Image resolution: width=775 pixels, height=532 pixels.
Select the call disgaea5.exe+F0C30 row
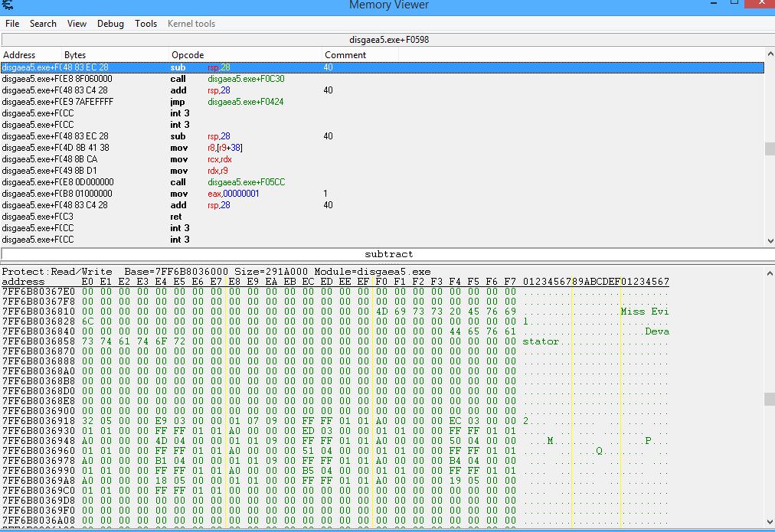(x=383, y=79)
